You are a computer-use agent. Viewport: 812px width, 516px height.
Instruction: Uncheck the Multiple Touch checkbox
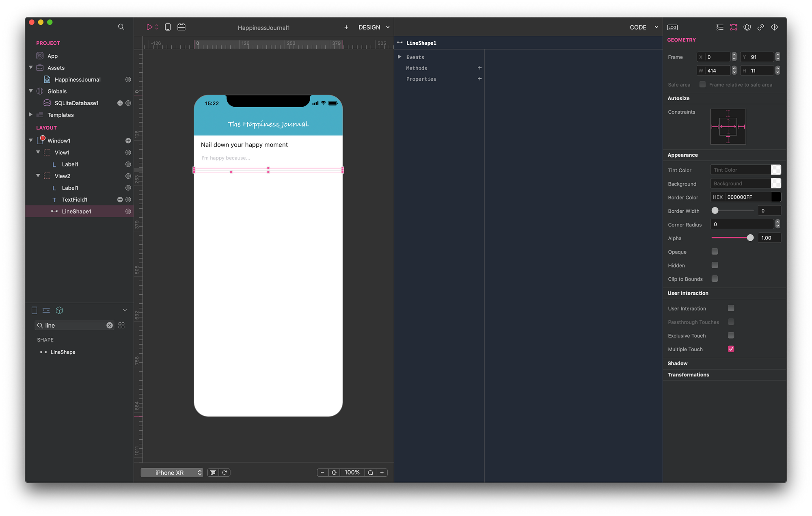[x=731, y=349]
